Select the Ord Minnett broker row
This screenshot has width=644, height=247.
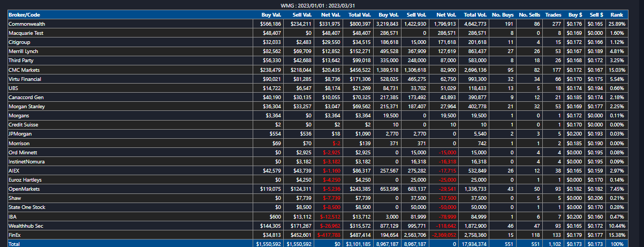point(317,152)
